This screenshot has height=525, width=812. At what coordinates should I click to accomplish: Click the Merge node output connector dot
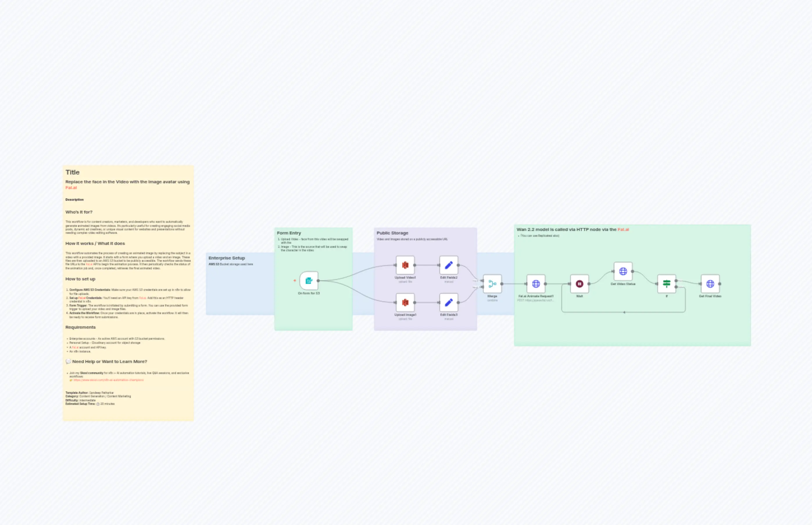point(502,284)
